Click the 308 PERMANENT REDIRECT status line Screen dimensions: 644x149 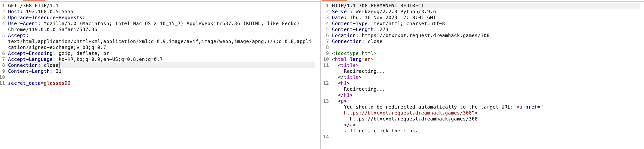(x=378, y=6)
